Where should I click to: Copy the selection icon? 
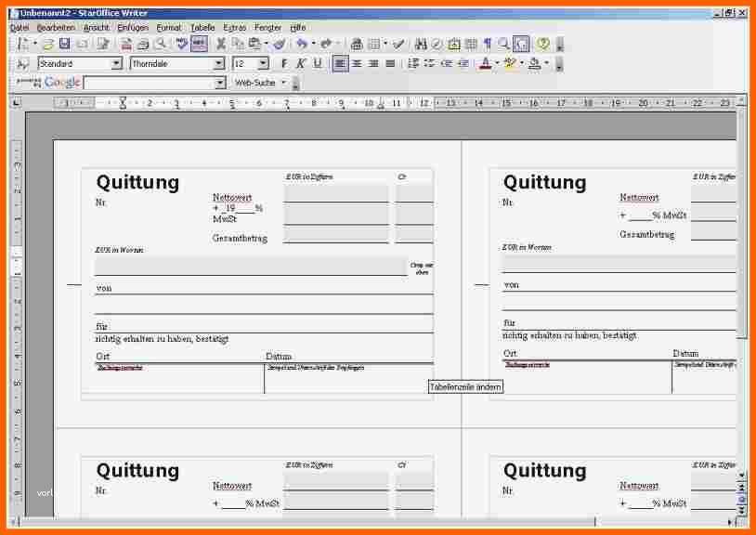coord(238,44)
